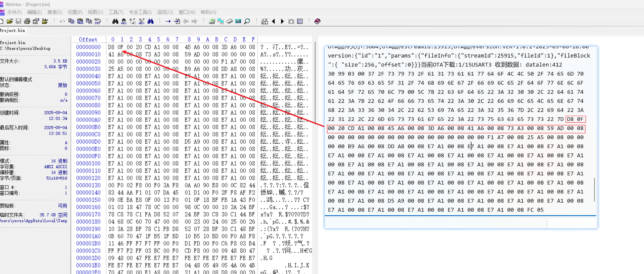The image size is (644, 274).
Task: Open the 文件(F) menu
Action: 14,12
